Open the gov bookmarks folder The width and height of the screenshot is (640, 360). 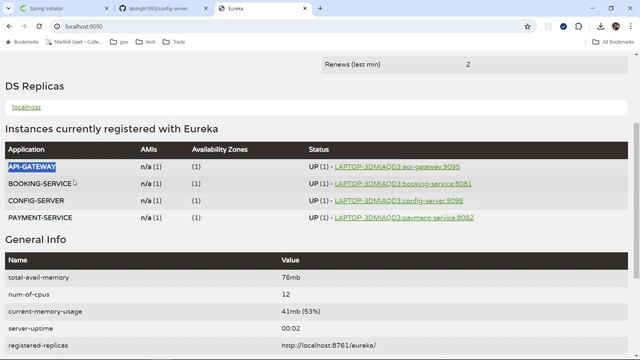coord(119,42)
